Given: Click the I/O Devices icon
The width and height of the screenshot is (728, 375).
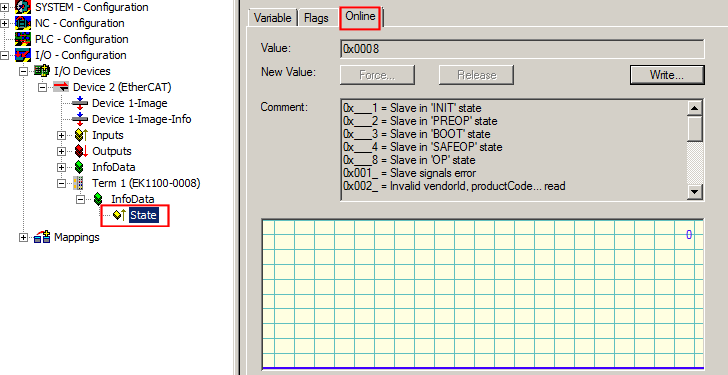Looking at the screenshot, I should [x=42, y=71].
